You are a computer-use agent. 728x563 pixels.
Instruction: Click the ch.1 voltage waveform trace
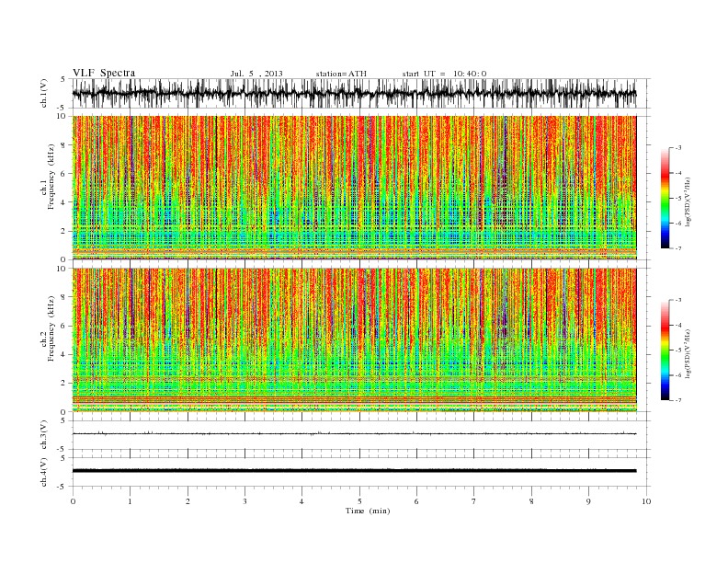tap(354, 93)
